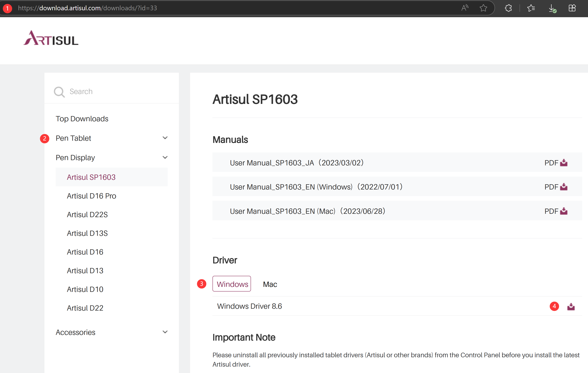The height and width of the screenshot is (373, 588).
Task: Click the read aloud icon in address bar
Action: pyautogui.click(x=465, y=8)
